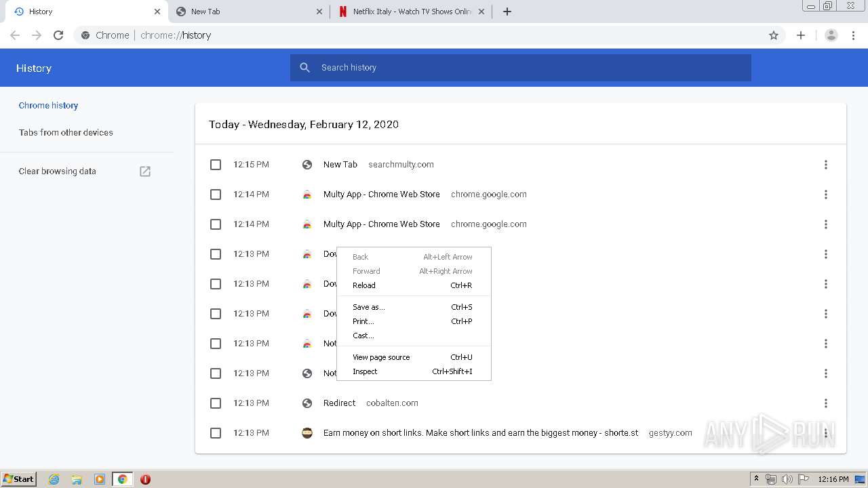
Task: Click the Action Center flag icon in the tray
Action: pos(803,479)
